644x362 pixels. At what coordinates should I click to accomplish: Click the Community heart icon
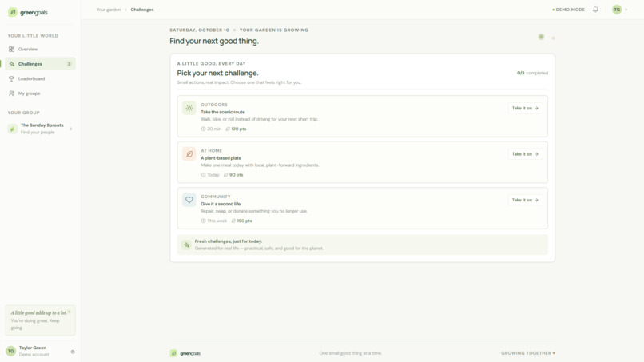[x=189, y=200]
